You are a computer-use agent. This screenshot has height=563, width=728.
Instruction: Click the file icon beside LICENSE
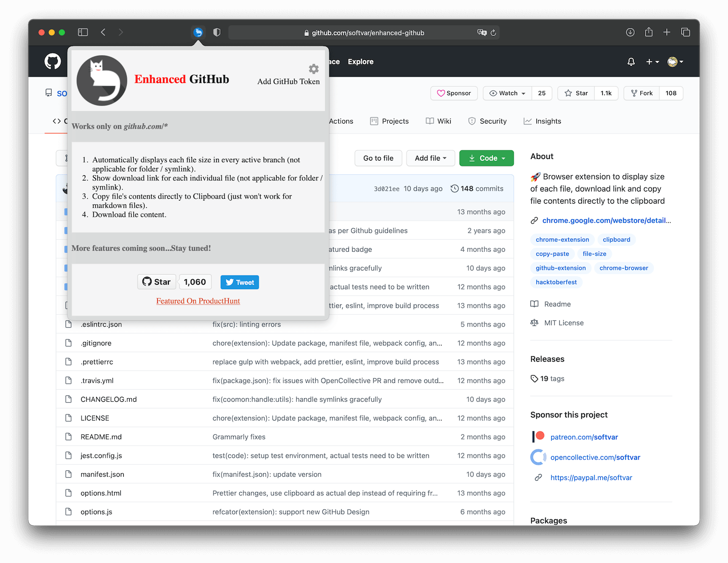pos(68,418)
